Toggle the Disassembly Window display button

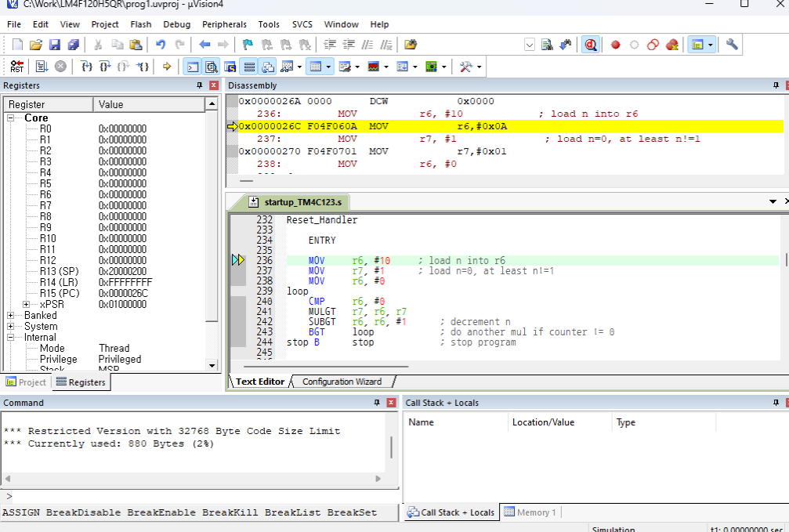(x=210, y=67)
